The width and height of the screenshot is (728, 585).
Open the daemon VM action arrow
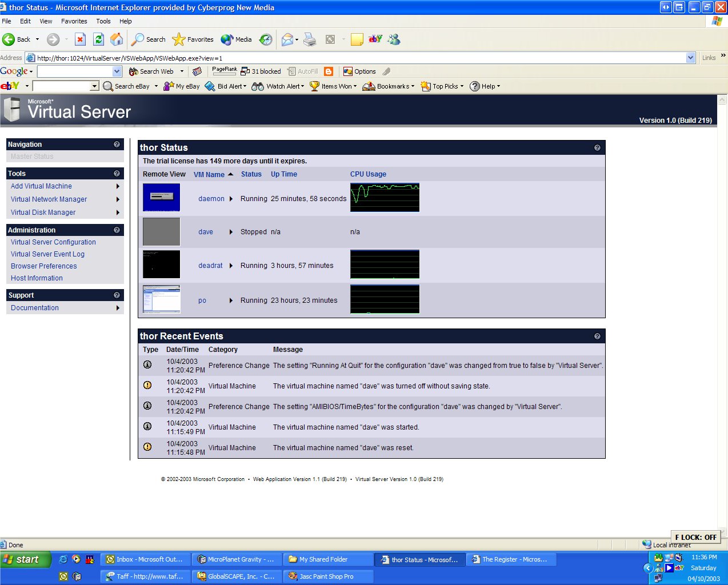point(231,199)
